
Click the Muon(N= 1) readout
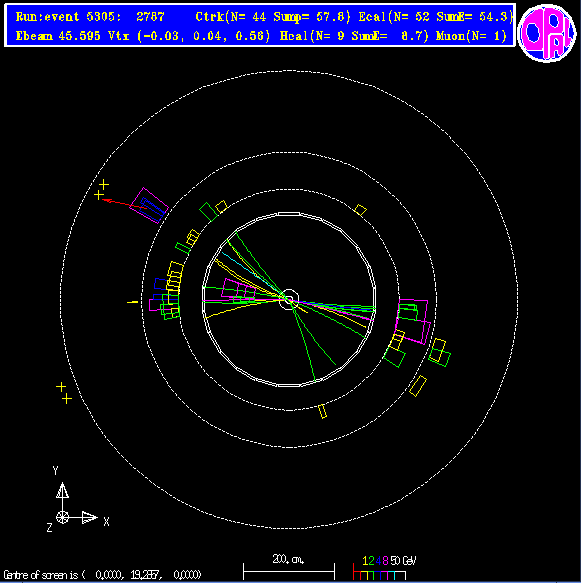coord(471,36)
